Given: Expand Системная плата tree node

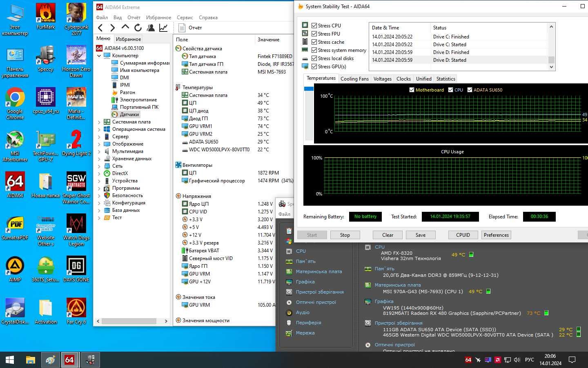Looking at the screenshot, I should pyautogui.click(x=99, y=122).
